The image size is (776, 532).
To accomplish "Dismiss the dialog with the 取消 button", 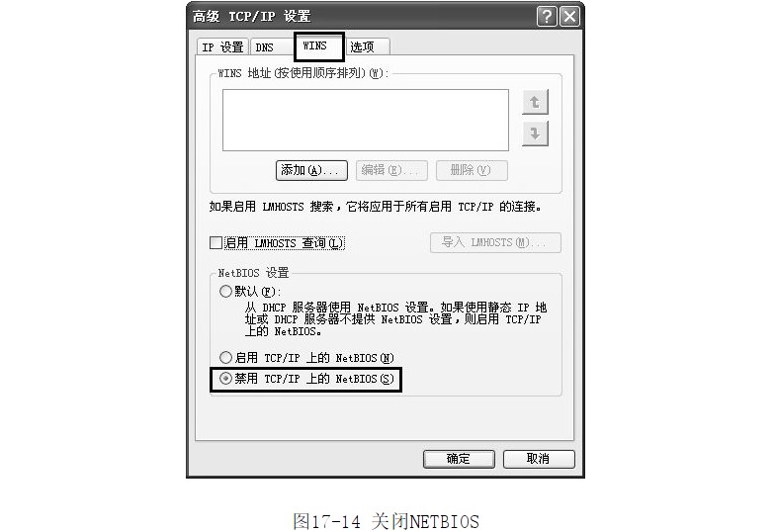I will coord(539,459).
